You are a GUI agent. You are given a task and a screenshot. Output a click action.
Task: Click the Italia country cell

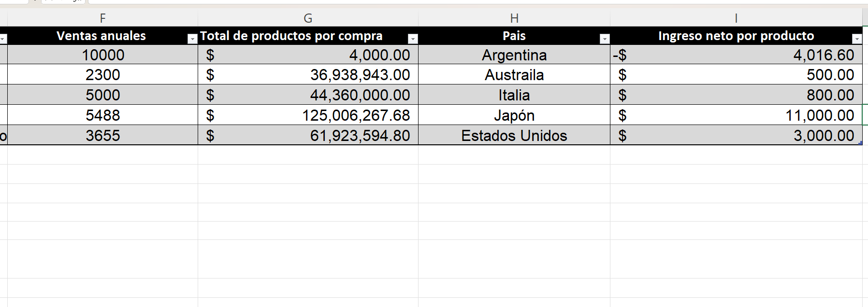pyautogui.click(x=514, y=95)
